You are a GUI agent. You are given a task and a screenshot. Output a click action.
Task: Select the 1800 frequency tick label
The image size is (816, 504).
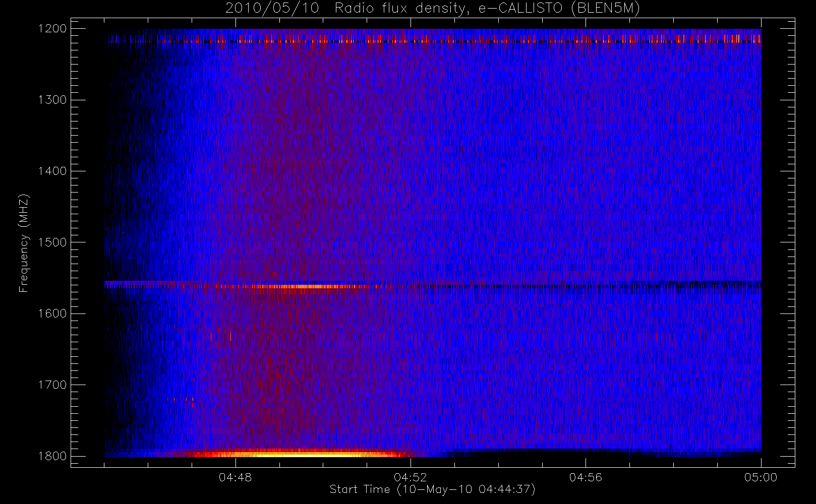52,456
